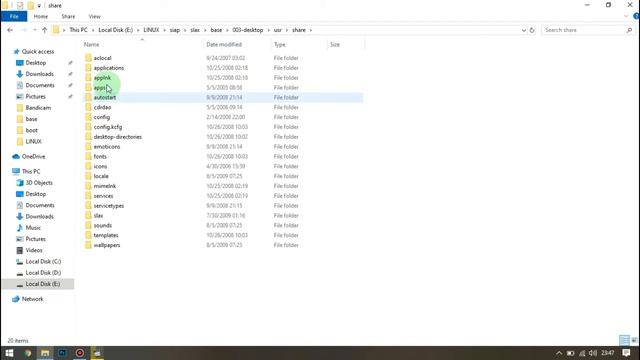This screenshot has width=640, height=360.
Task: Select the autostart folder
Action: pyautogui.click(x=223, y=98)
